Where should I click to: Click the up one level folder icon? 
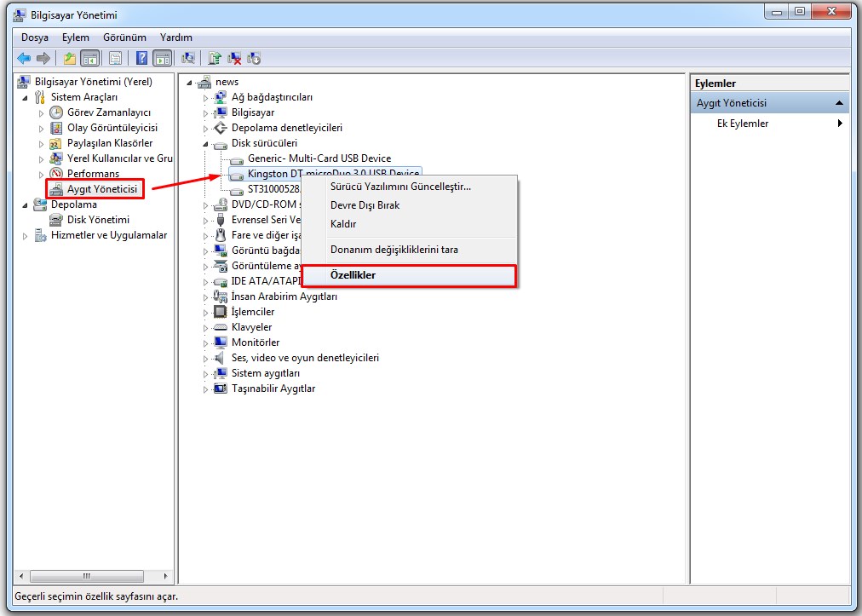pyautogui.click(x=70, y=59)
